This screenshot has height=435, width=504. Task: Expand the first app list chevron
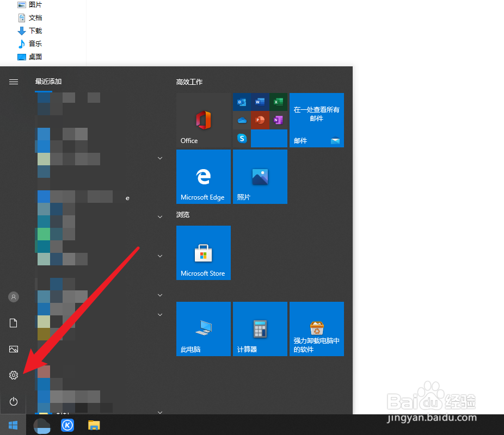point(160,158)
